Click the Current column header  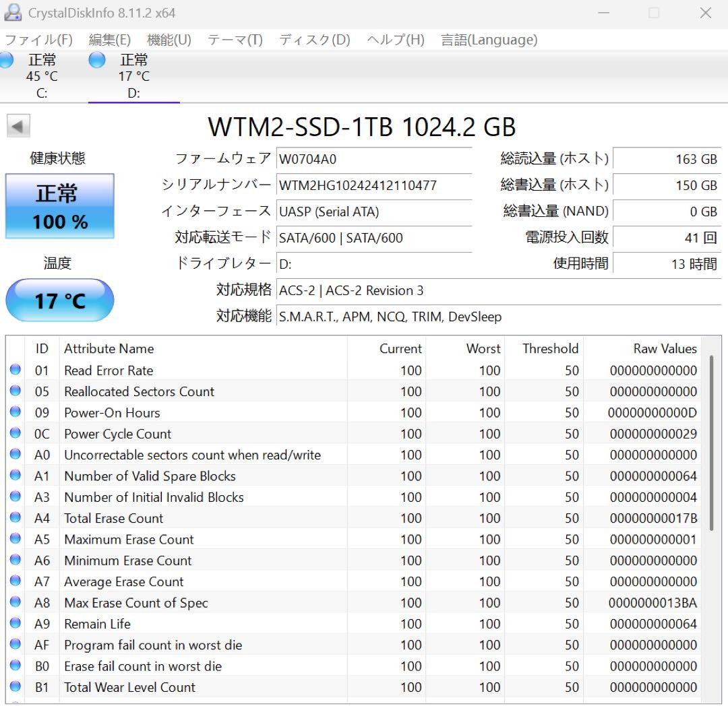[386, 348]
